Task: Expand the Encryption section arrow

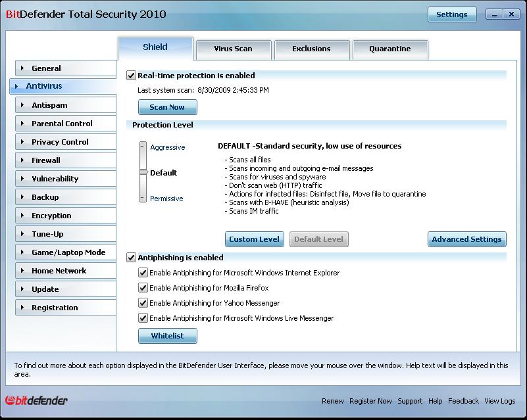Action: click(22, 215)
